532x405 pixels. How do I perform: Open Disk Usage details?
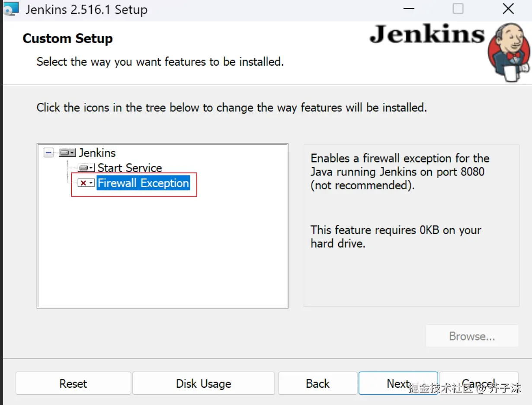point(203,383)
